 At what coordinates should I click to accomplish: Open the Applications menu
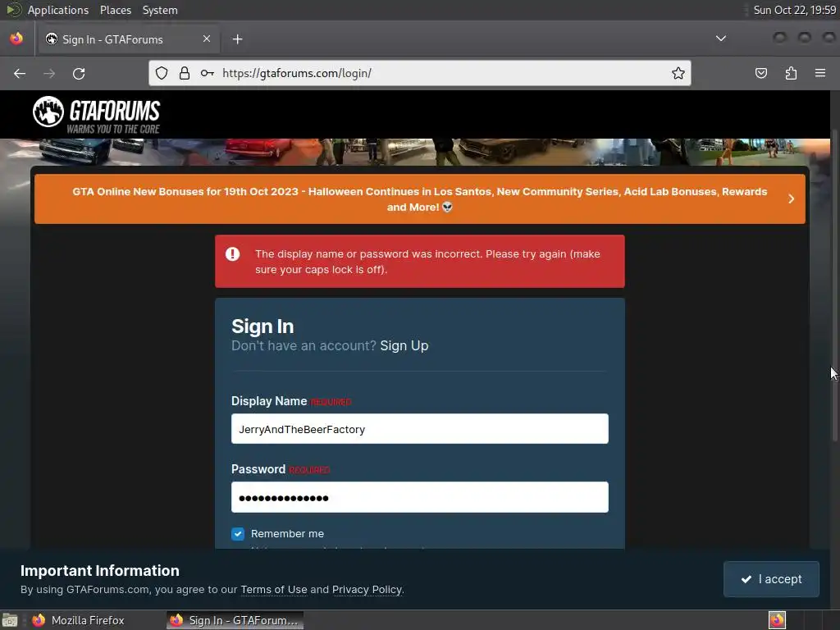pos(58,10)
